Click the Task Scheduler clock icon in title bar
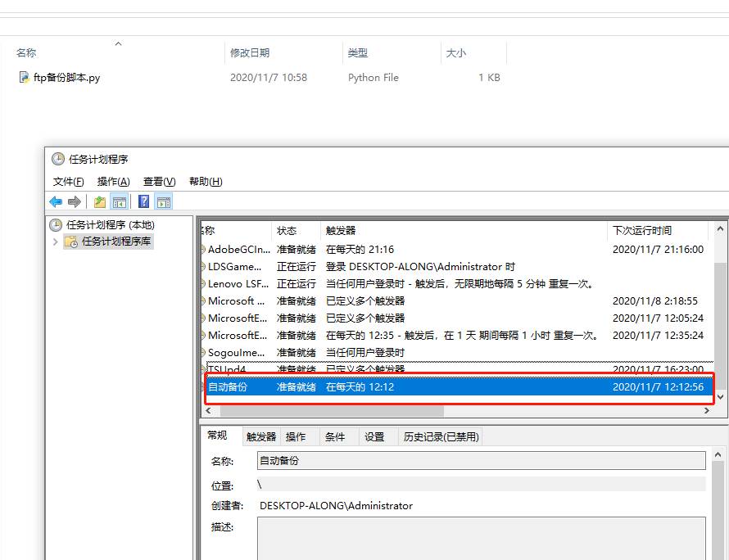The width and height of the screenshot is (729, 560). (x=58, y=159)
